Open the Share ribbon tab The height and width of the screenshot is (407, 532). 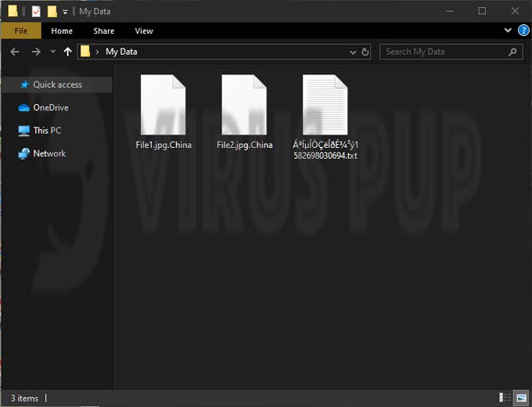click(x=103, y=31)
